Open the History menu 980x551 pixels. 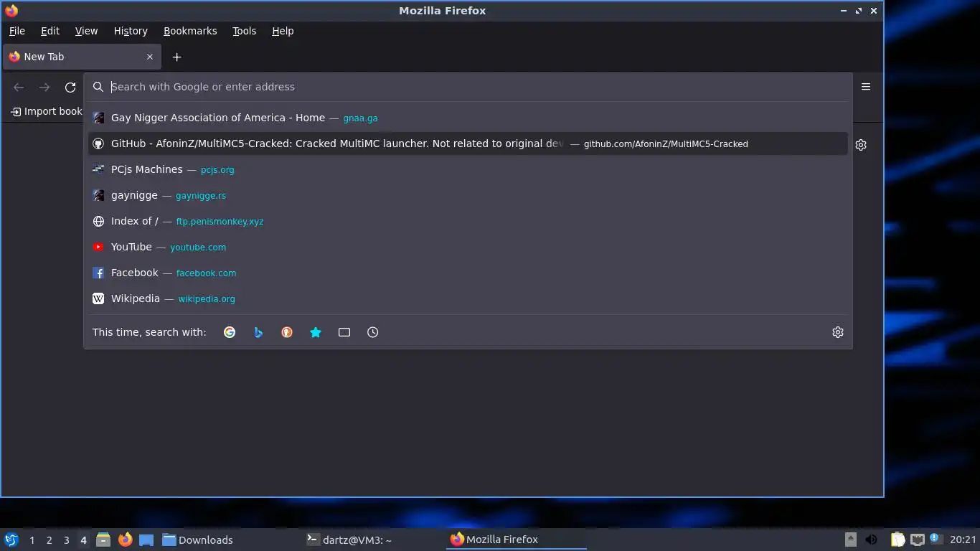[x=131, y=31]
